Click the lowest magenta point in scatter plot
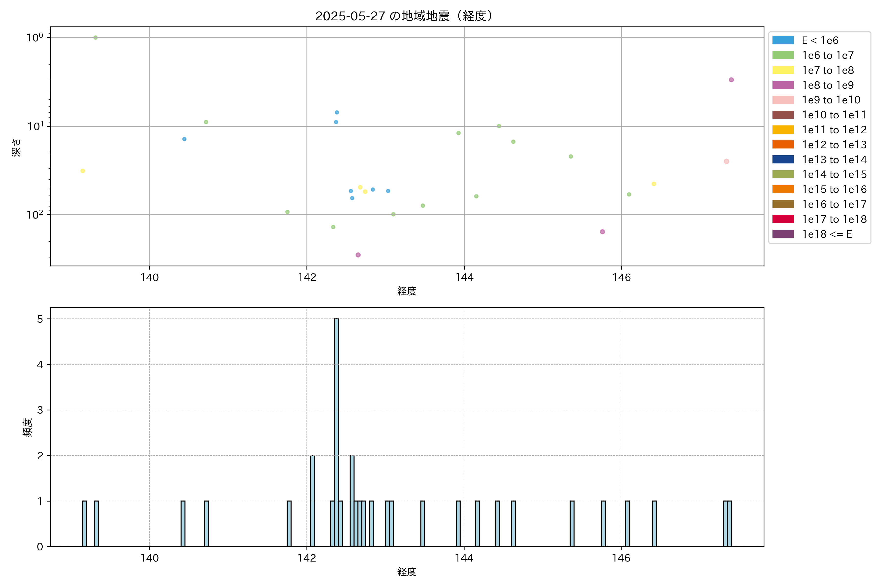The height and width of the screenshot is (588, 882). pyautogui.click(x=358, y=255)
